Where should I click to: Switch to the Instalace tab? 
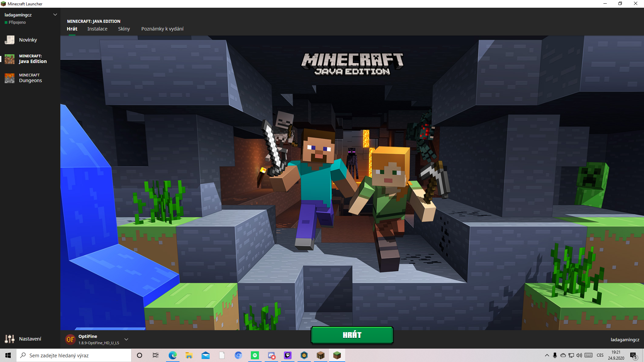(97, 29)
